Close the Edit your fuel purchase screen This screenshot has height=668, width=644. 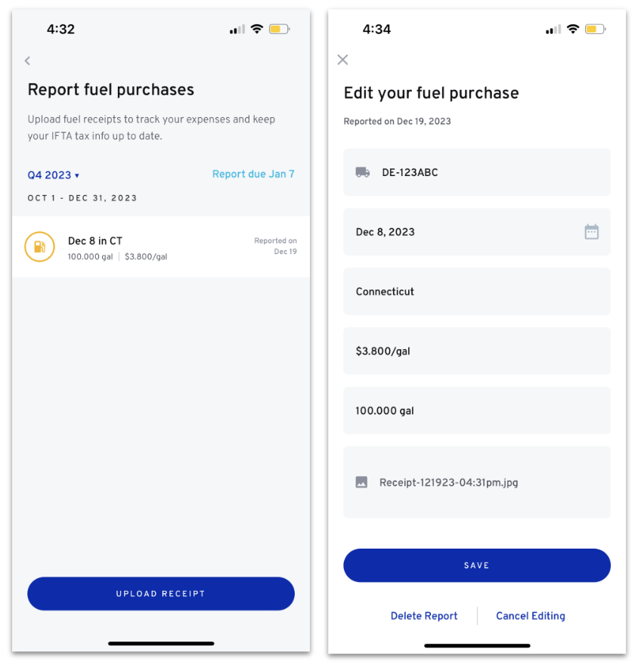[342, 60]
